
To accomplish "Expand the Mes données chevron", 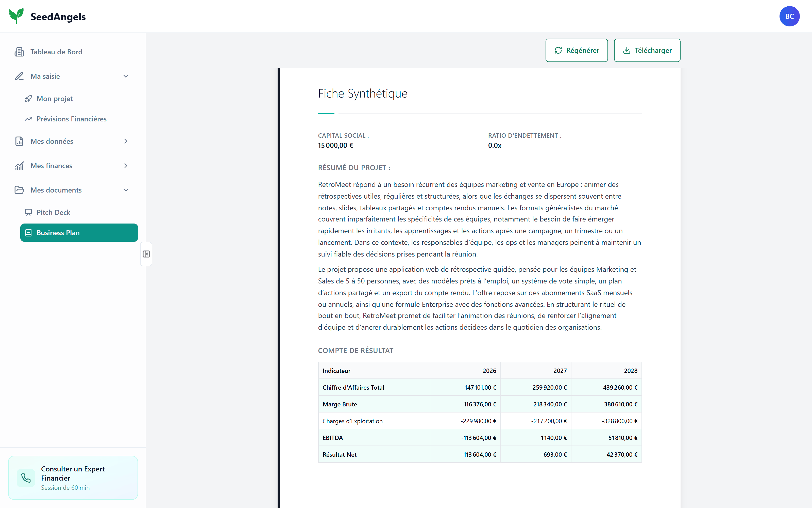I will pos(126,141).
